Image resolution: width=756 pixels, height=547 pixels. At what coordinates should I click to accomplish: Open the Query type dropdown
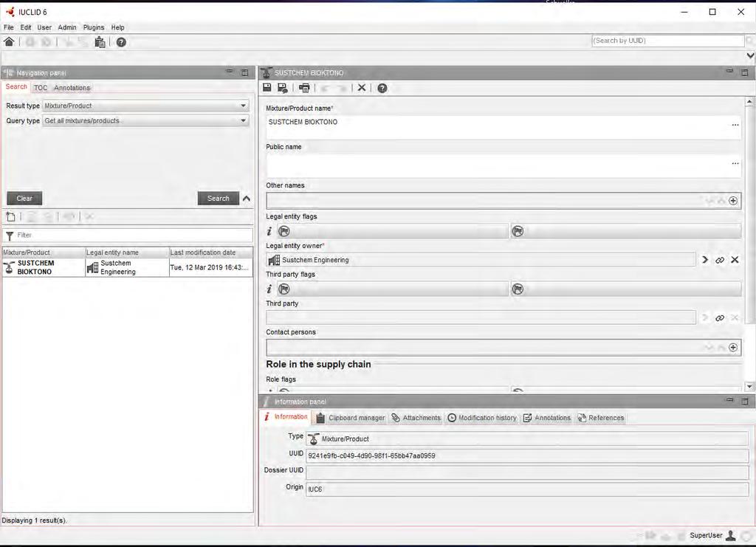145,120
